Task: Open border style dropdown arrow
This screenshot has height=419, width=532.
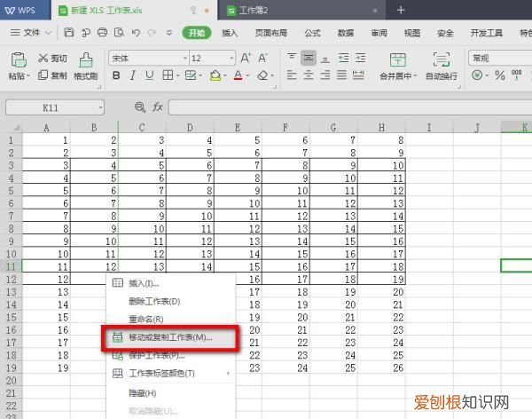Action: pyautogui.click(x=178, y=75)
